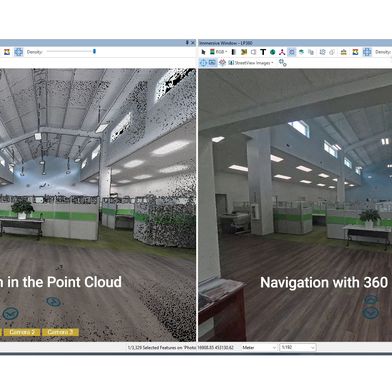Open the Meter units dropdown
This screenshot has width=392, height=392.
259,348
